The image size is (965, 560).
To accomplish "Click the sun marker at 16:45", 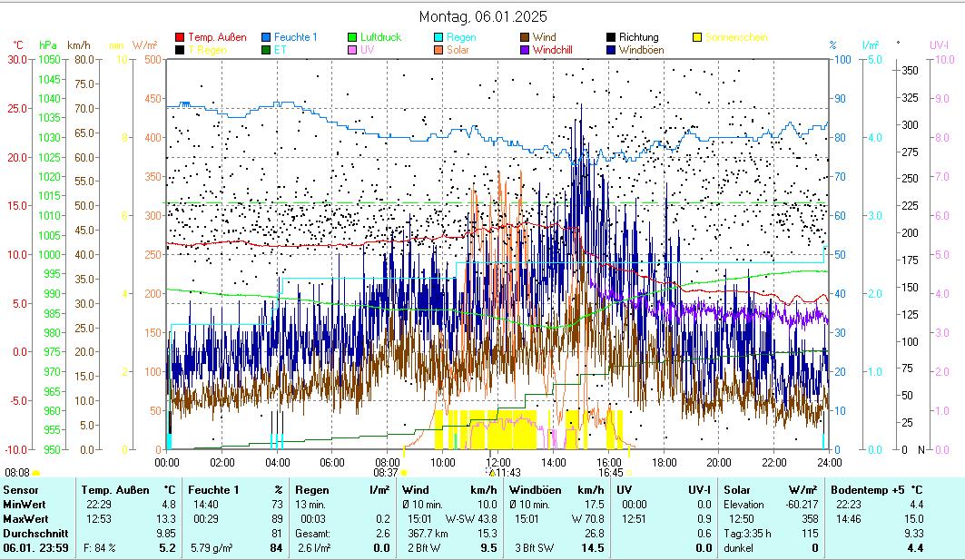I will click(629, 473).
